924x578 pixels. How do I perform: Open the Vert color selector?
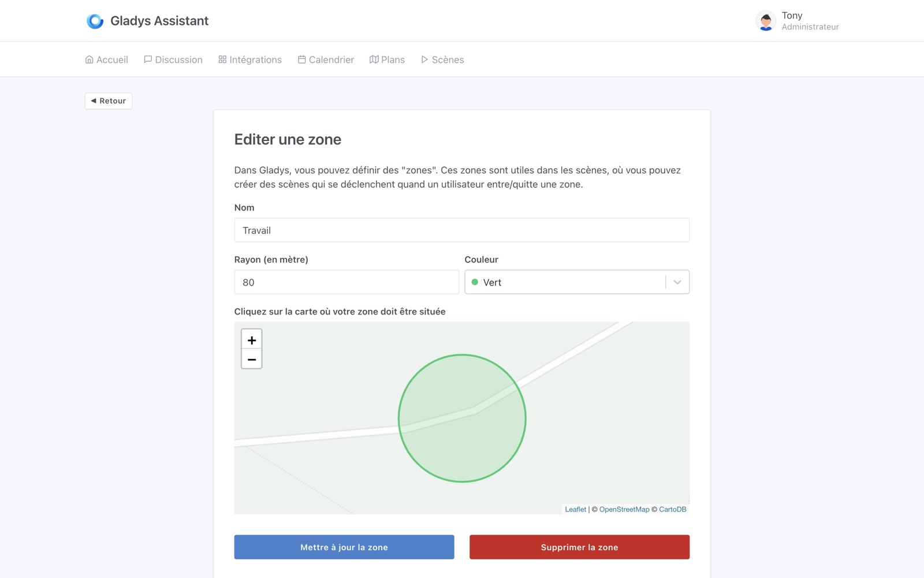(566, 282)
